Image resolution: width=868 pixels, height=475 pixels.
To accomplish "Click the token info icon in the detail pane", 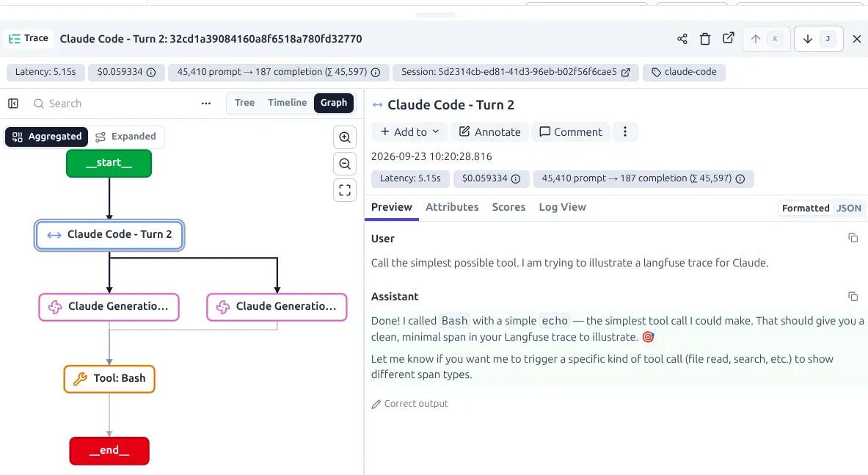I will [x=740, y=179].
